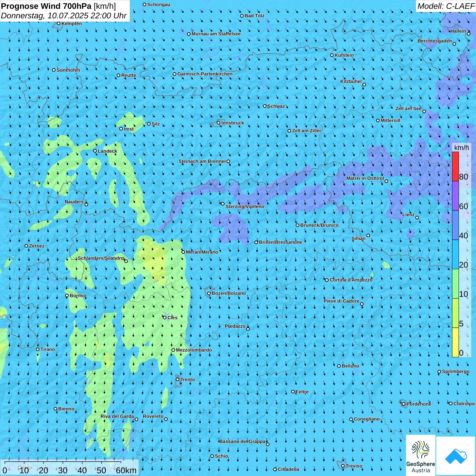This screenshot has height=476, width=476.
Task: Click the Mittersill label
Action: [390, 120]
